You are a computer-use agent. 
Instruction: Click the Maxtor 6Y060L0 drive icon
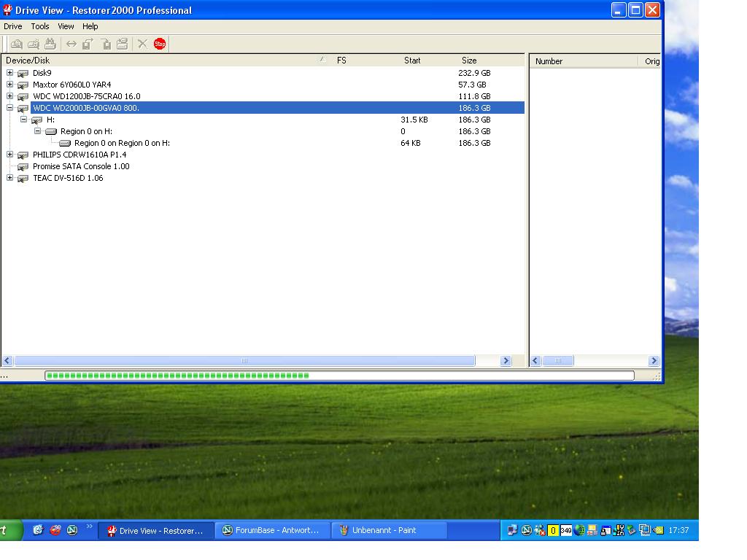(23, 85)
